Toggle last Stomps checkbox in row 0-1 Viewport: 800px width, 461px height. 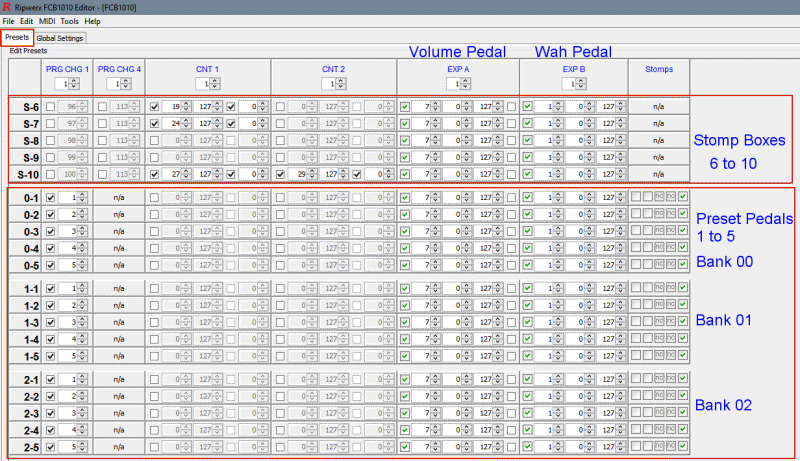[683, 198]
